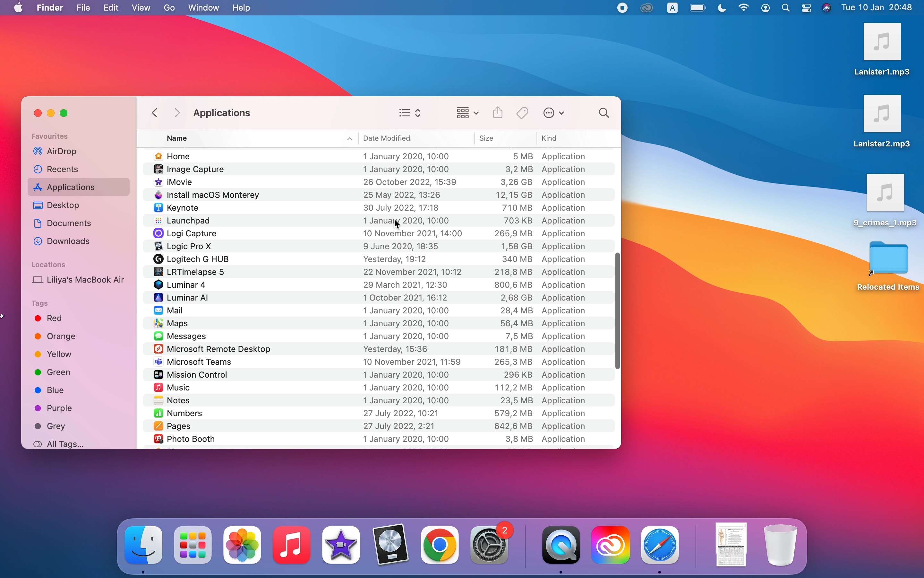Select Recents in the sidebar
Screen dimensions: 924x578
coord(79,169)
